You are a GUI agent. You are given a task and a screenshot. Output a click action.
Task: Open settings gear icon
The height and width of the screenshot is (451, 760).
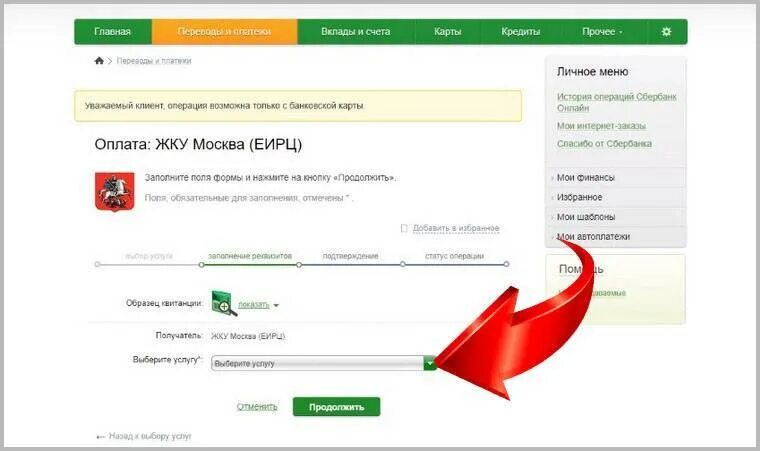coord(666,32)
